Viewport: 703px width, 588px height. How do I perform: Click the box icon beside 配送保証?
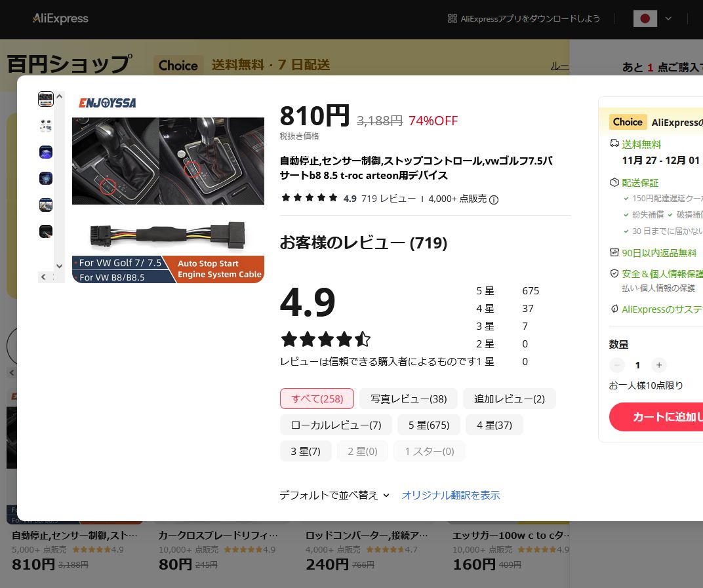click(614, 182)
